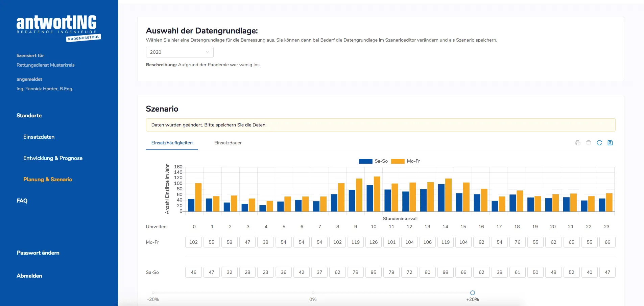Open Entwicklung & Prognose section
This screenshot has width=644, height=306.
click(53, 158)
